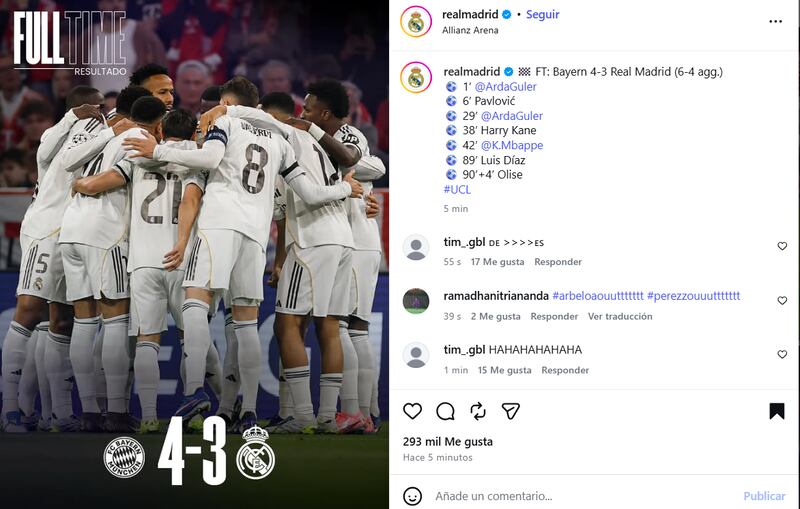Image resolution: width=800 pixels, height=509 pixels.
Task: Open realmadrid profile picture in header
Action: click(416, 22)
